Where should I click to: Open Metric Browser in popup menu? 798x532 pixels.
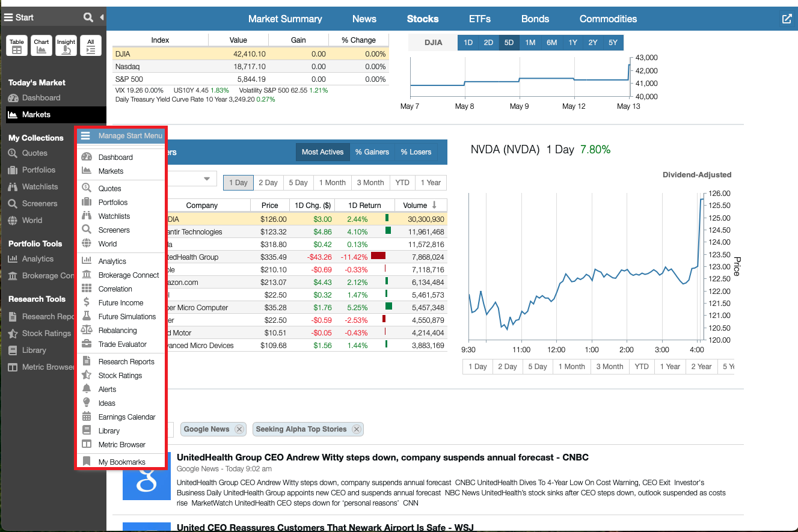(120, 444)
